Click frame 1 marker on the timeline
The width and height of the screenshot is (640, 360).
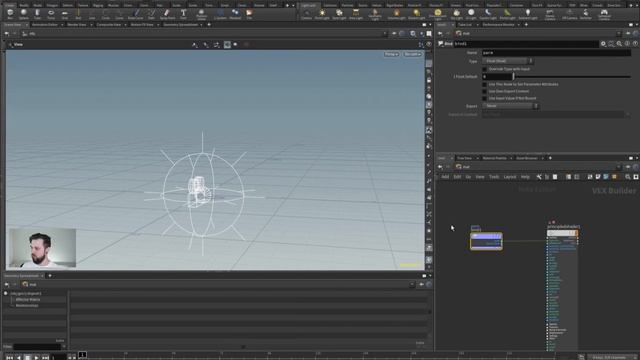click(x=82, y=355)
